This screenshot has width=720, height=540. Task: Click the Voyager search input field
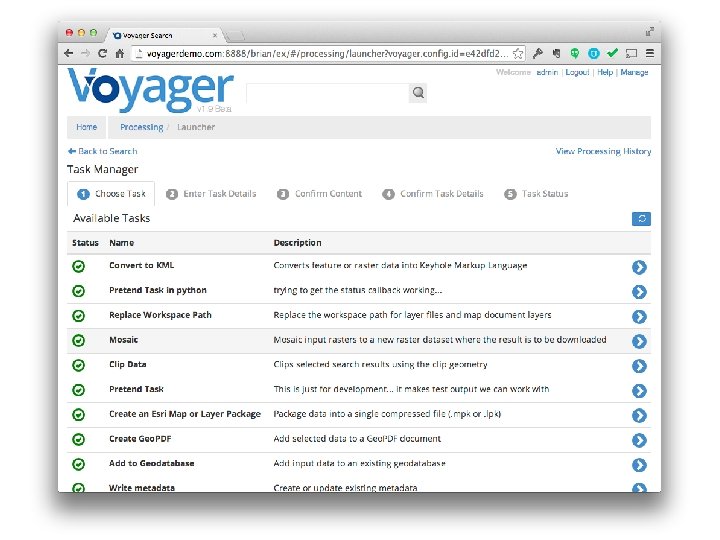pyautogui.click(x=327, y=93)
